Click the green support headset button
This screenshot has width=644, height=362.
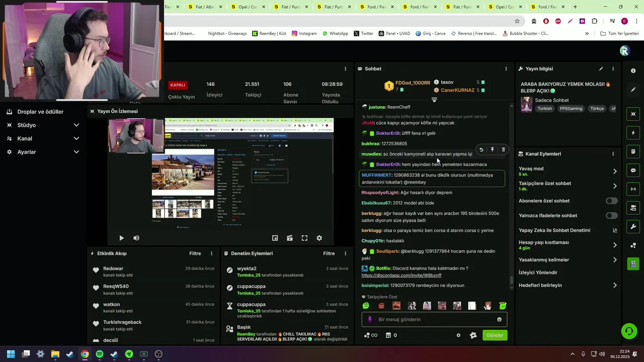pyautogui.click(x=628, y=331)
